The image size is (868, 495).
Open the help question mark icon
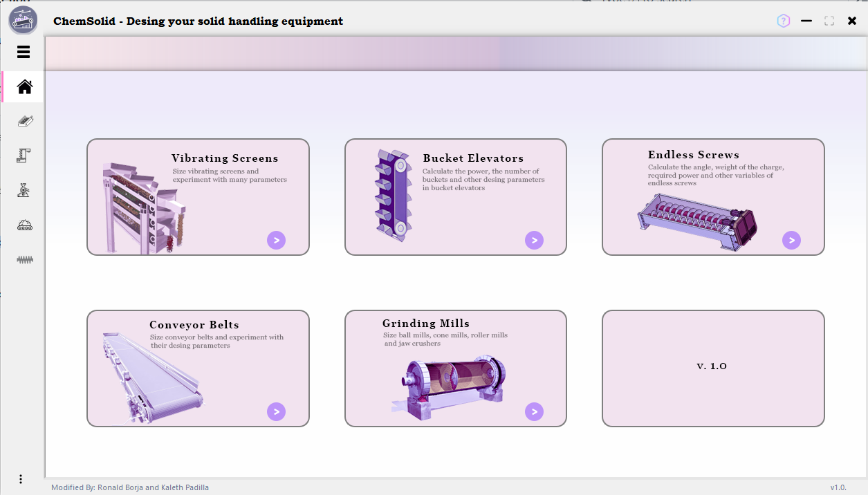[x=783, y=21]
